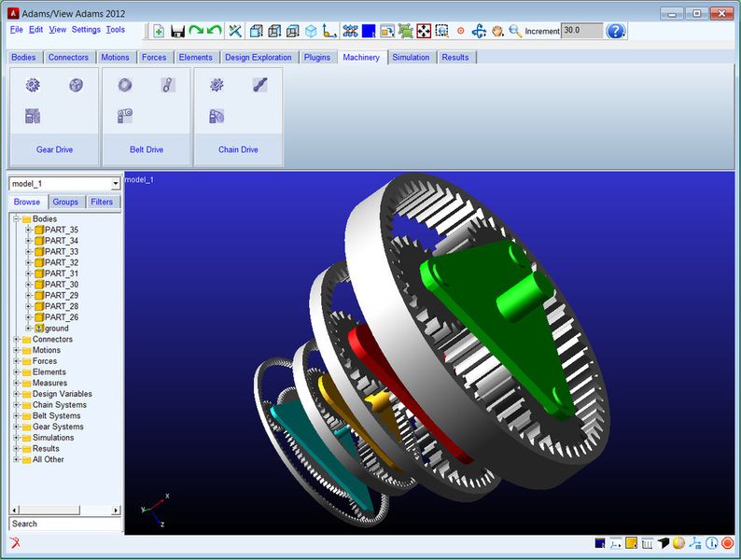Expand the Simulations folder

pyautogui.click(x=16, y=438)
